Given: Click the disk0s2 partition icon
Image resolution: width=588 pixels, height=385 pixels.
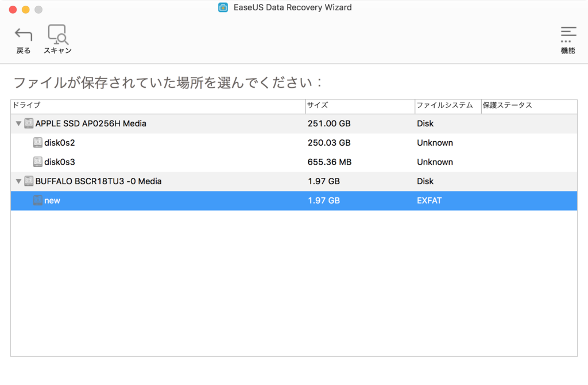Looking at the screenshot, I should click(x=38, y=142).
